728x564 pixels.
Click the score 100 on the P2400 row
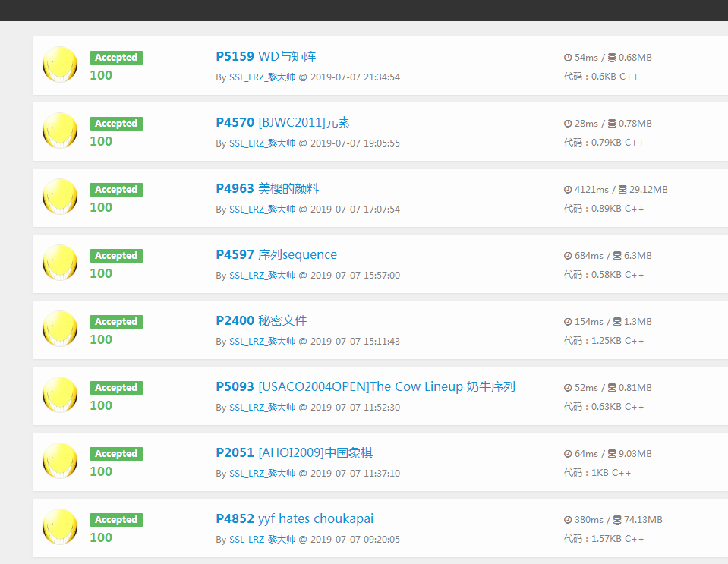click(101, 339)
